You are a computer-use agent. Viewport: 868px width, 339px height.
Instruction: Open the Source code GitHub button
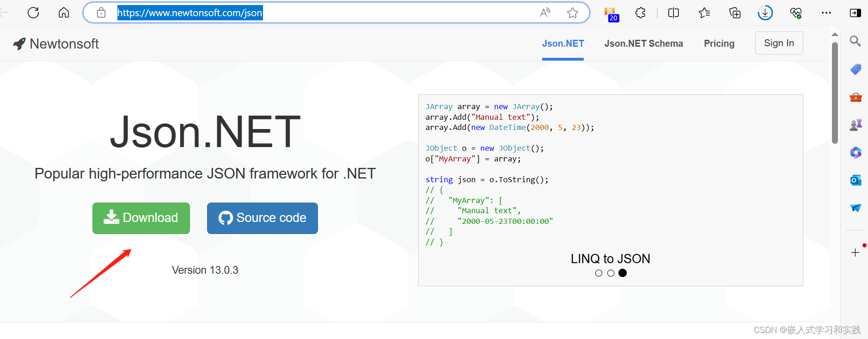tap(262, 218)
